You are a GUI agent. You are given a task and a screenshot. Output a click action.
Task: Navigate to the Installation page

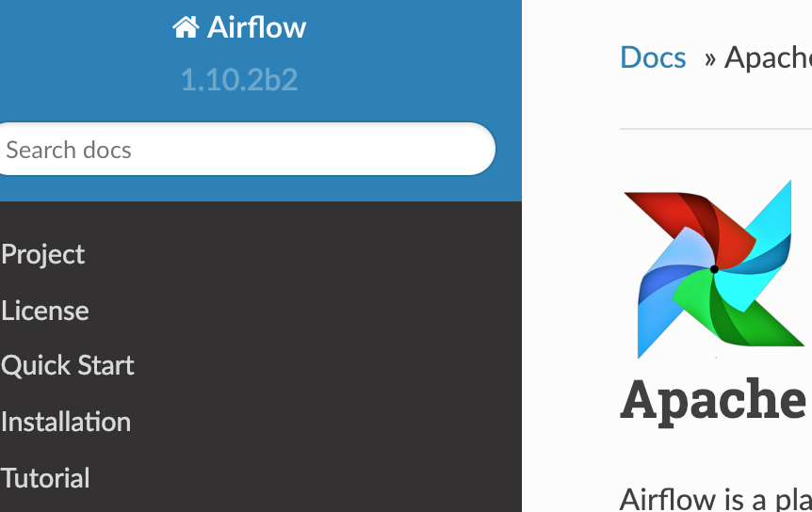(x=66, y=422)
